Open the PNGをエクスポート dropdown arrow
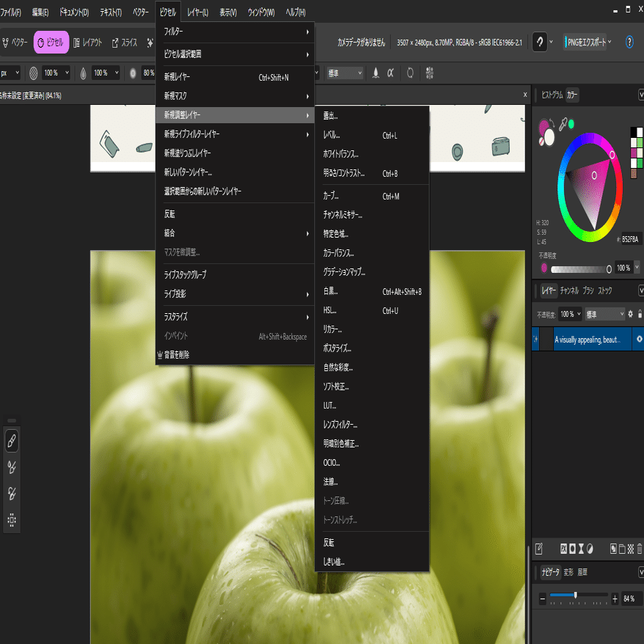The image size is (644, 644). point(610,42)
